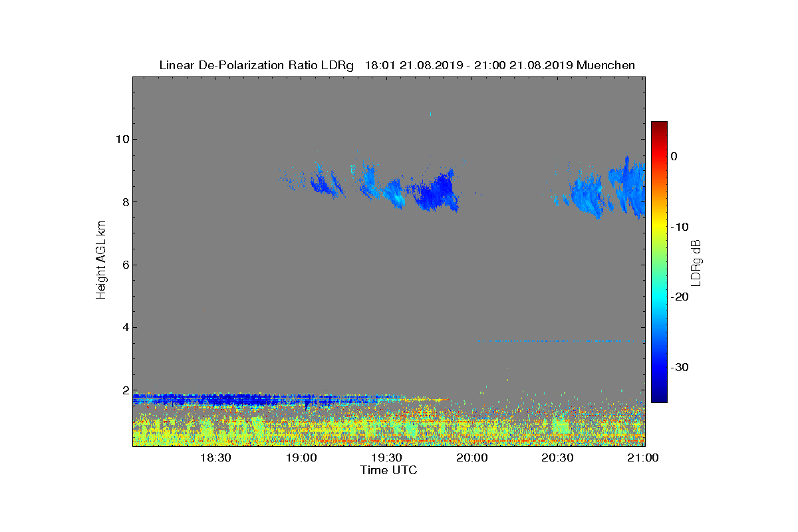This screenshot has height=532, width=798.
Task: Click the plot title "Linear De-Polarization Ratio LDRg"
Action: pos(257,65)
